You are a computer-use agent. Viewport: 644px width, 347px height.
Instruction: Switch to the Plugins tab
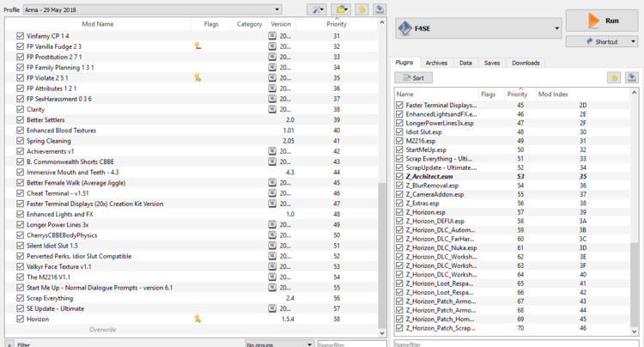coord(404,63)
